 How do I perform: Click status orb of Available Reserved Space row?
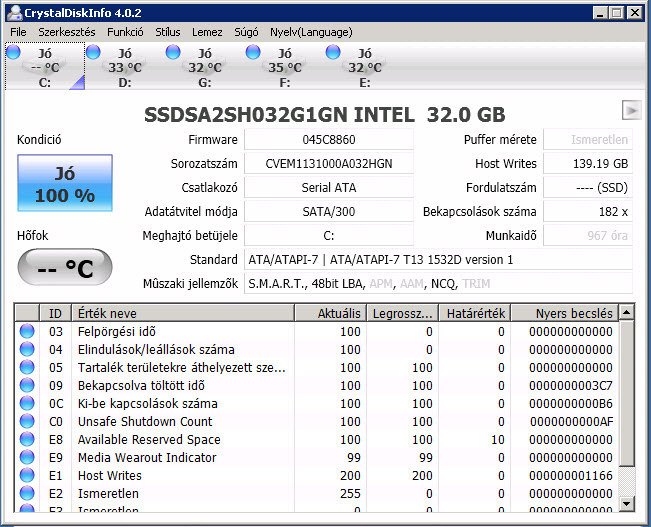point(27,439)
